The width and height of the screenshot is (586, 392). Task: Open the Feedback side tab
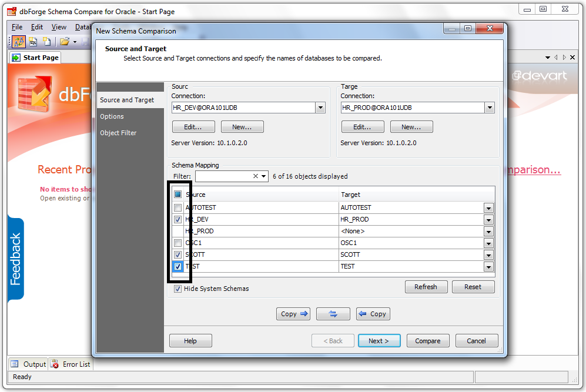[x=16, y=259]
